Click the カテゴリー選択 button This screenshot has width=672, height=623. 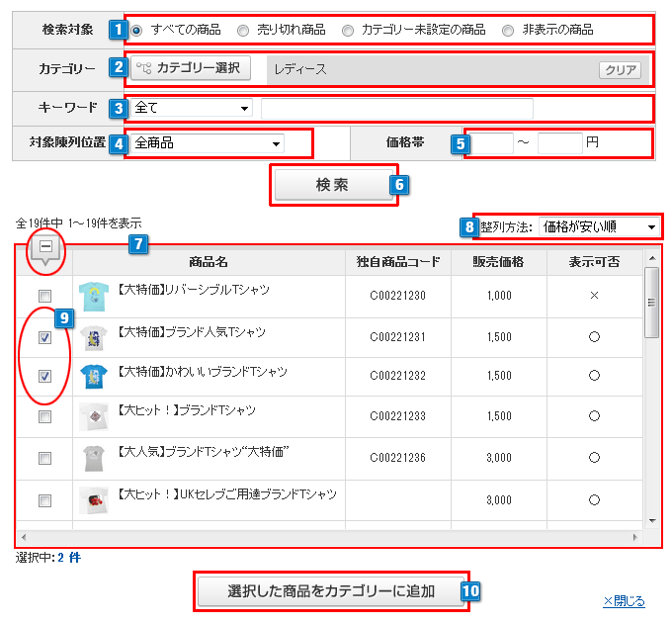pyautogui.click(x=191, y=68)
